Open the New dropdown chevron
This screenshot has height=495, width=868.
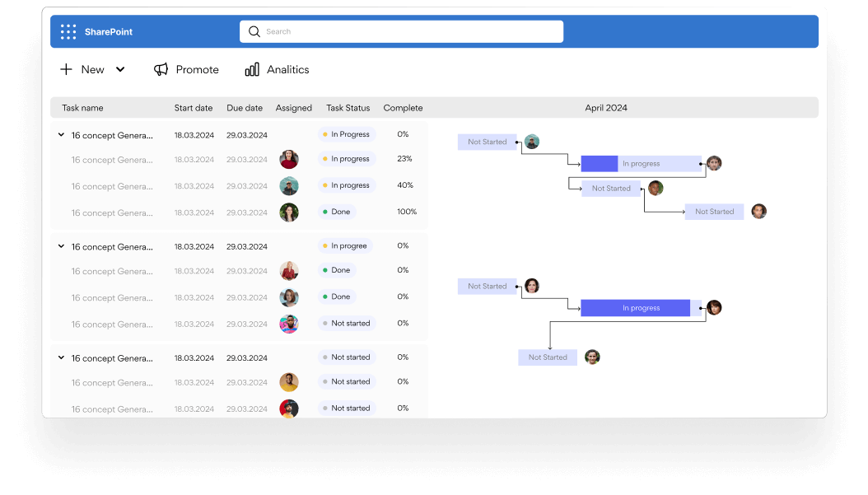coord(120,69)
